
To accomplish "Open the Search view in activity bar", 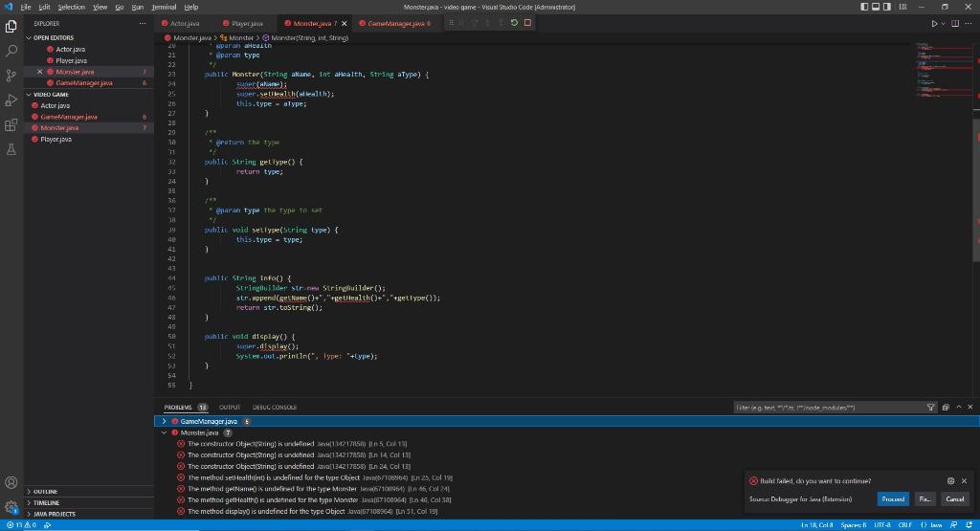I will point(11,49).
